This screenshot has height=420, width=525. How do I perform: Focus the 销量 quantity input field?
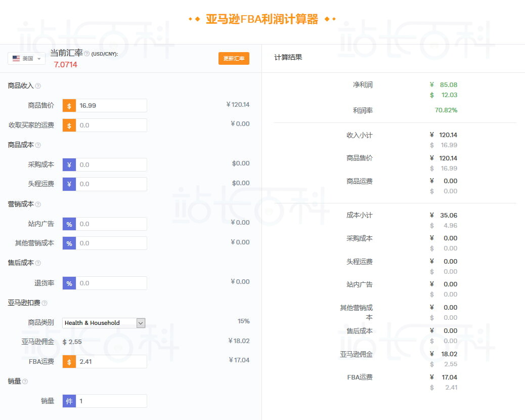click(x=111, y=401)
